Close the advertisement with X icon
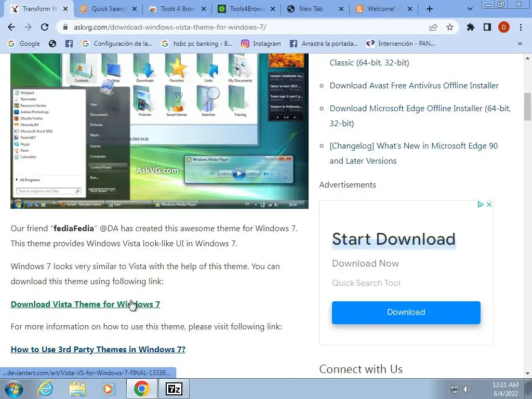This screenshot has height=399, width=532. click(x=489, y=204)
